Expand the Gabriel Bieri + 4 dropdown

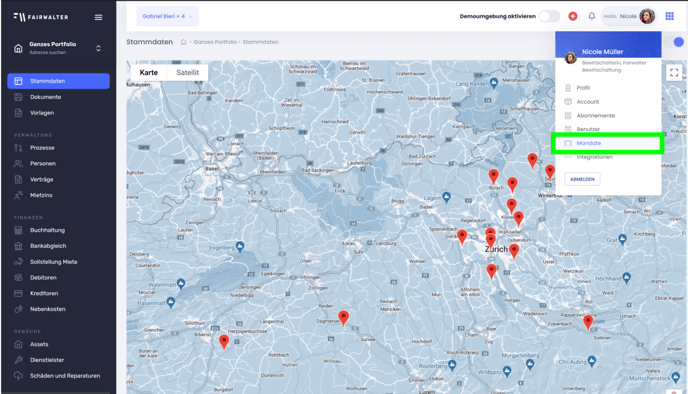click(x=168, y=16)
